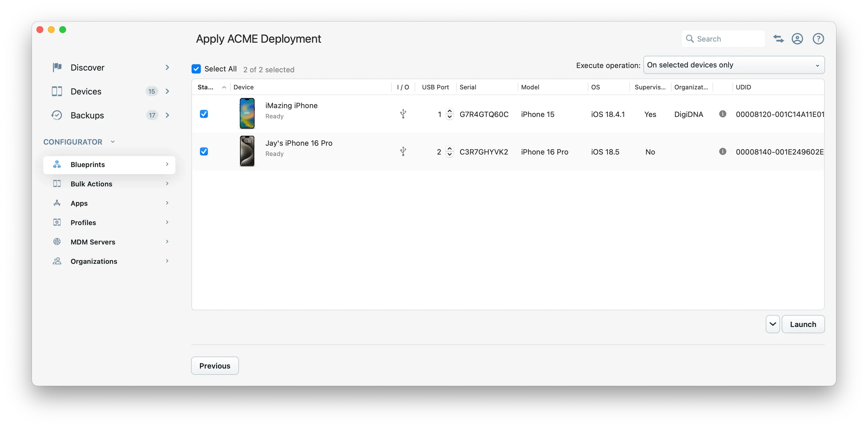This screenshot has height=428, width=868.
Task: Open Profiles in the Configurator sidebar
Action: pyautogui.click(x=83, y=222)
